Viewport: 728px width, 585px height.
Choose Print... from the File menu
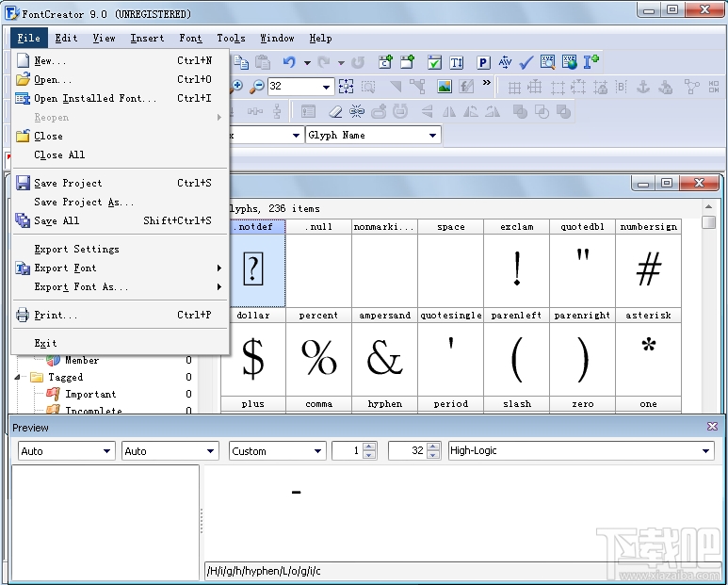tap(121, 316)
